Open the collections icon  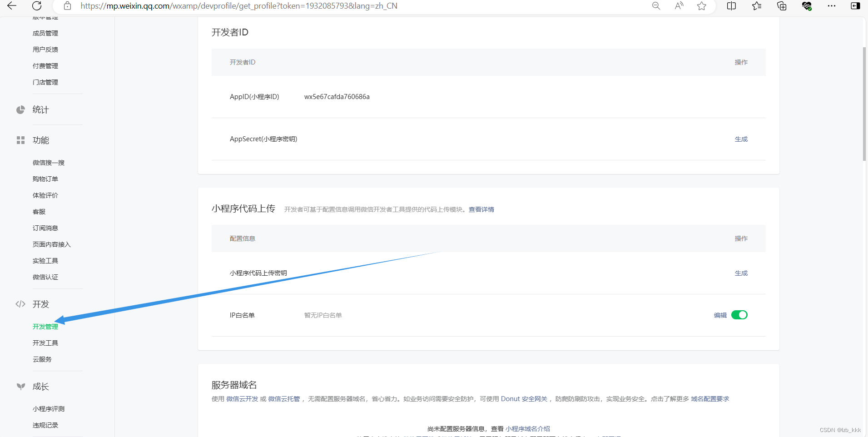pos(782,6)
